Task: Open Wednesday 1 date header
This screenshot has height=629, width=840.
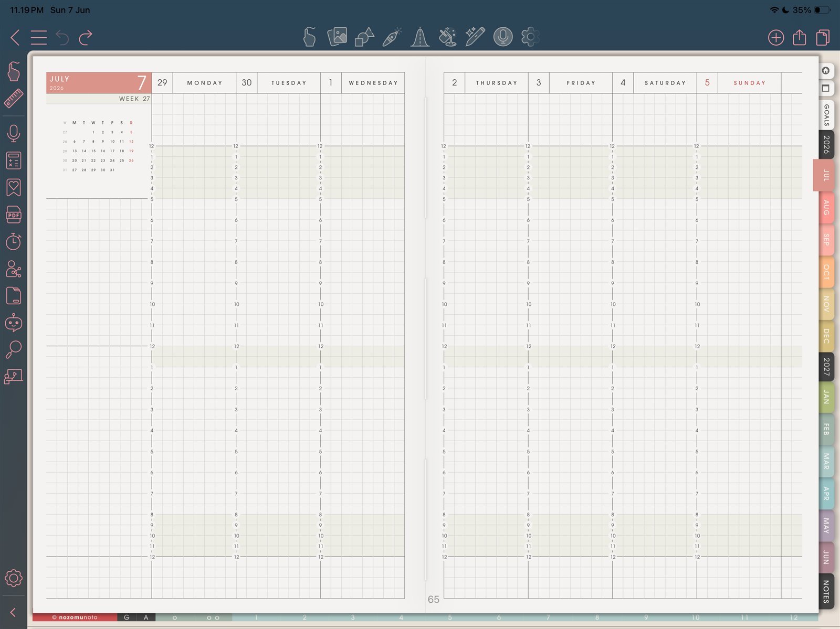Action: [363, 83]
